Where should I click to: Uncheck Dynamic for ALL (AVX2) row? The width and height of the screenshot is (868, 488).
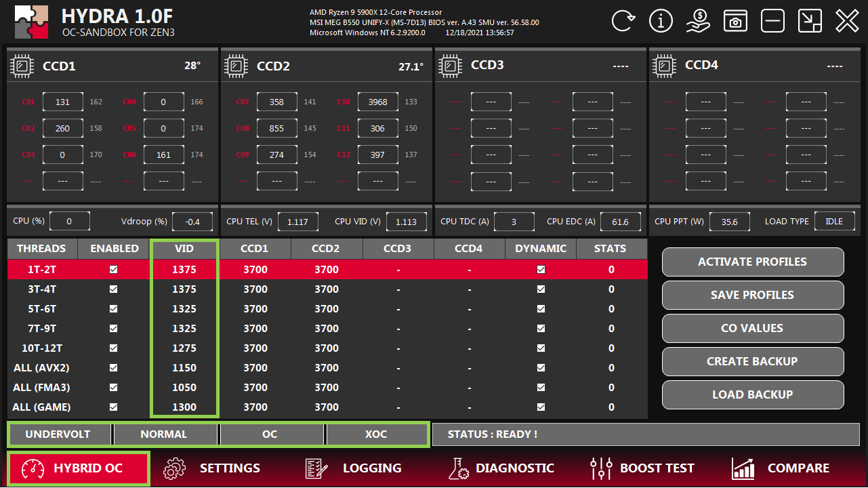(541, 368)
